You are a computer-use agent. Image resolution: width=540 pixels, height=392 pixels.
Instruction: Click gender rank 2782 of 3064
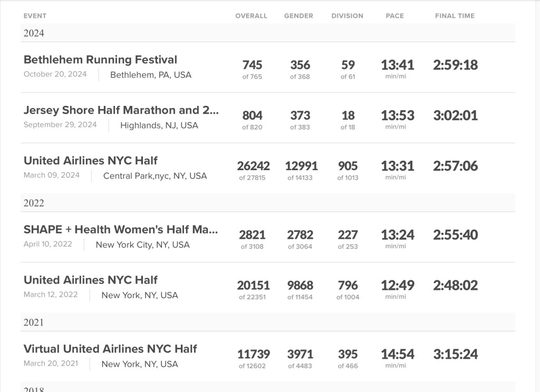(x=300, y=238)
